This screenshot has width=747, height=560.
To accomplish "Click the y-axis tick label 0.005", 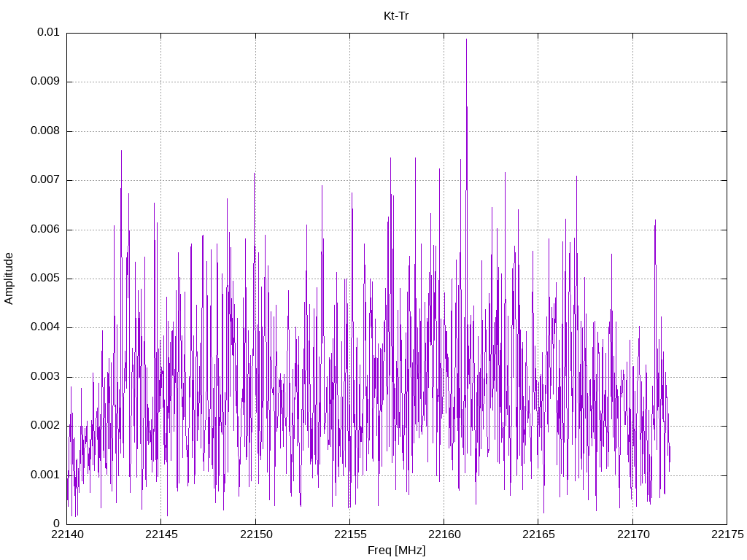I will coord(44,279).
